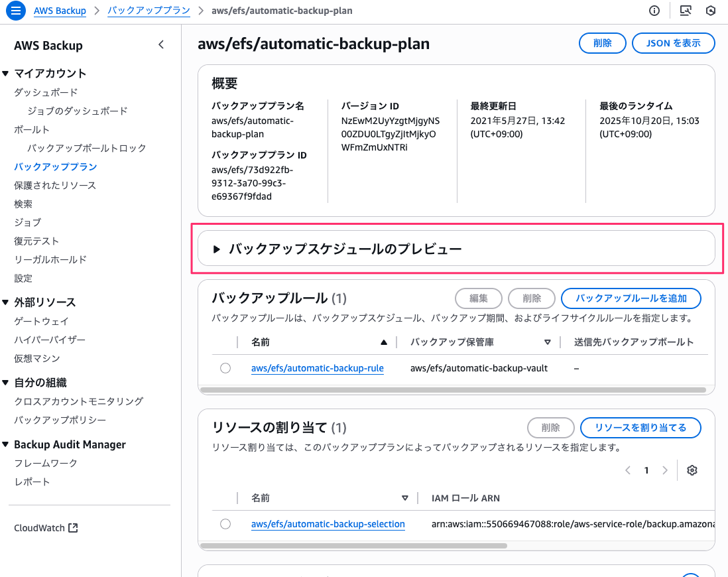Open ジョブ in the side navigation

27,222
